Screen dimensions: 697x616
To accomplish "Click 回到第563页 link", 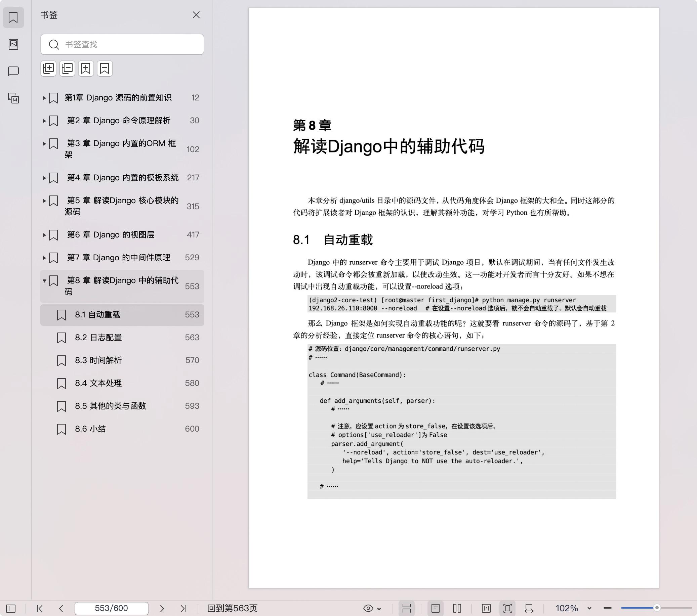I will [x=232, y=608].
